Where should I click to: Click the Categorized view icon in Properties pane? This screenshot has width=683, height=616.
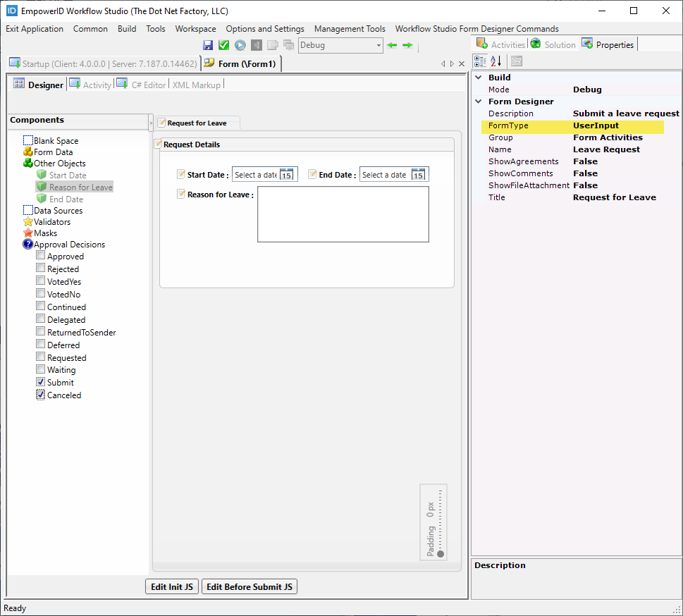coord(480,61)
